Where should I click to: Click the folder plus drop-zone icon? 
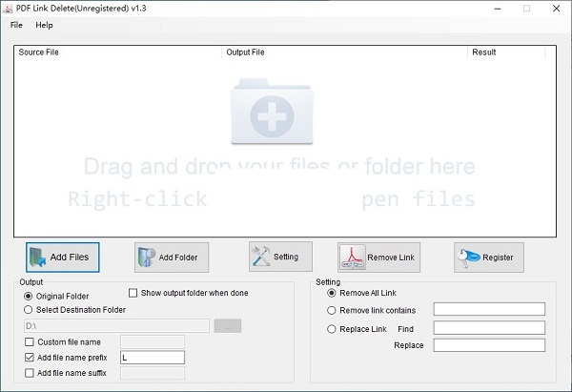[x=272, y=112]
